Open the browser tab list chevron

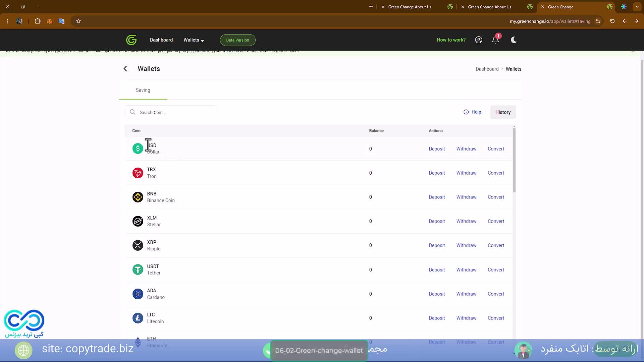637,7
